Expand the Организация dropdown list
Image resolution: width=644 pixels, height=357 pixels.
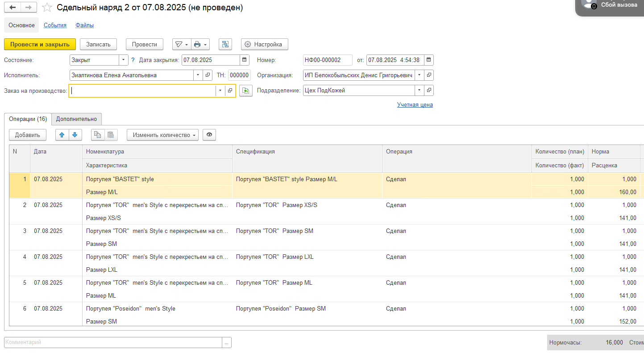click(419, 75)
